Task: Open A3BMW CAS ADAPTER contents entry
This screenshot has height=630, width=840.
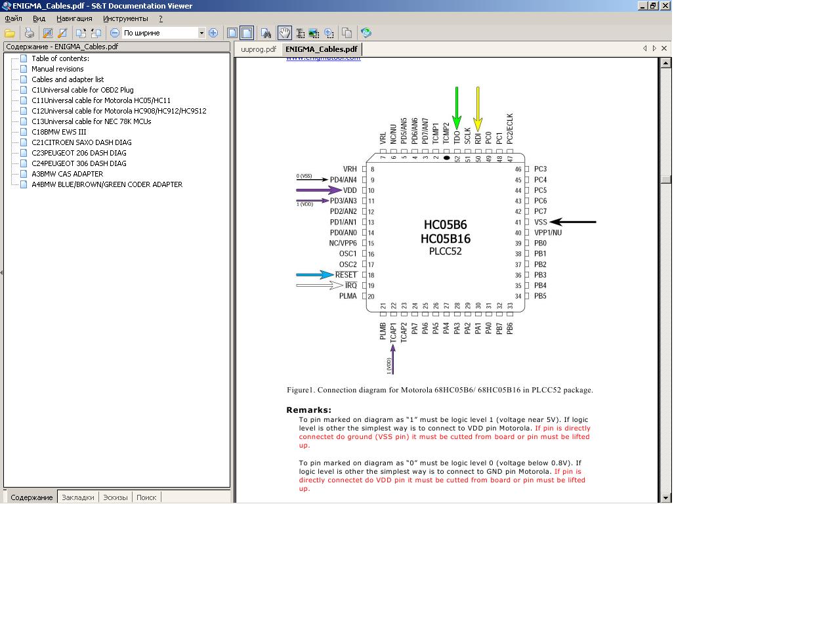Action: tap(67, 174)
